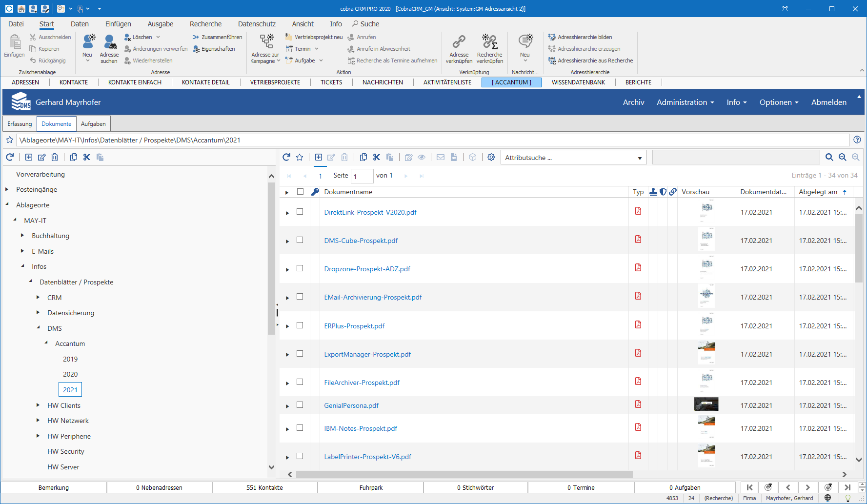Image resolution: width=867 pixels, height=504 pixels.
Task: Click the Adresse suchen ribbon icon
Action: click(109, 48)
